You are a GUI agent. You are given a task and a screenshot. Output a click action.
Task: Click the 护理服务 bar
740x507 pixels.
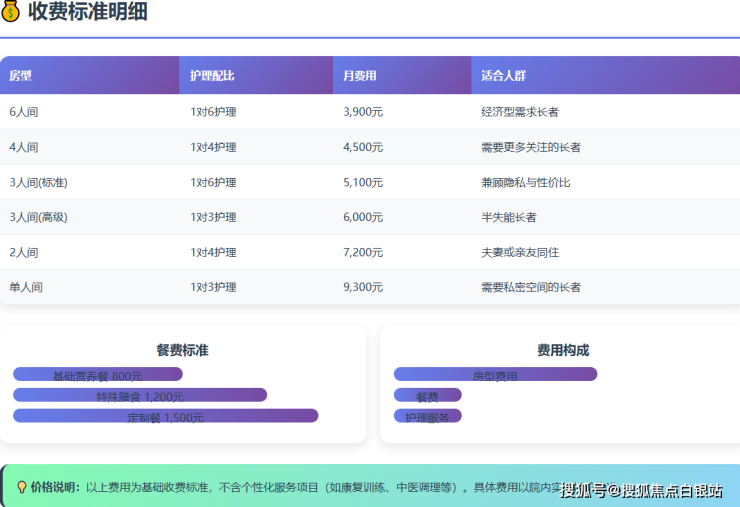428,416
